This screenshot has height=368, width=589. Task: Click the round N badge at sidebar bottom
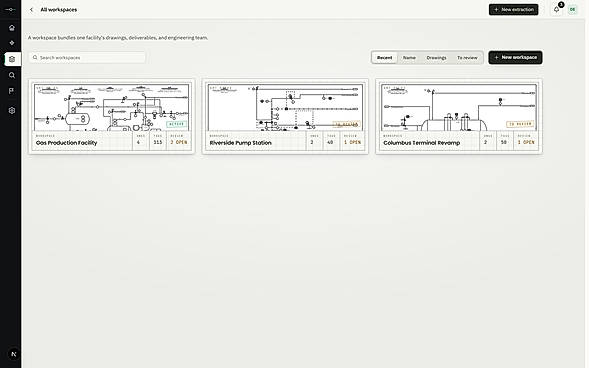pyautogui.click(x=14, y=354)
